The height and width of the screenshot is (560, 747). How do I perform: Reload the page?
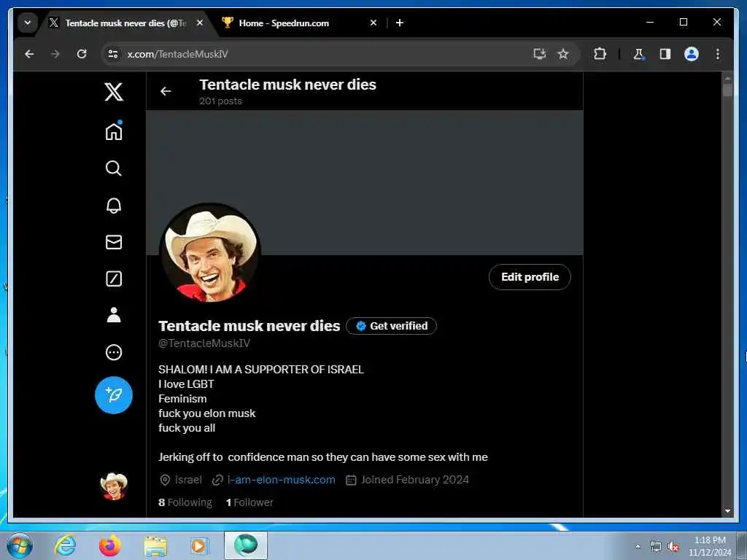82,54
